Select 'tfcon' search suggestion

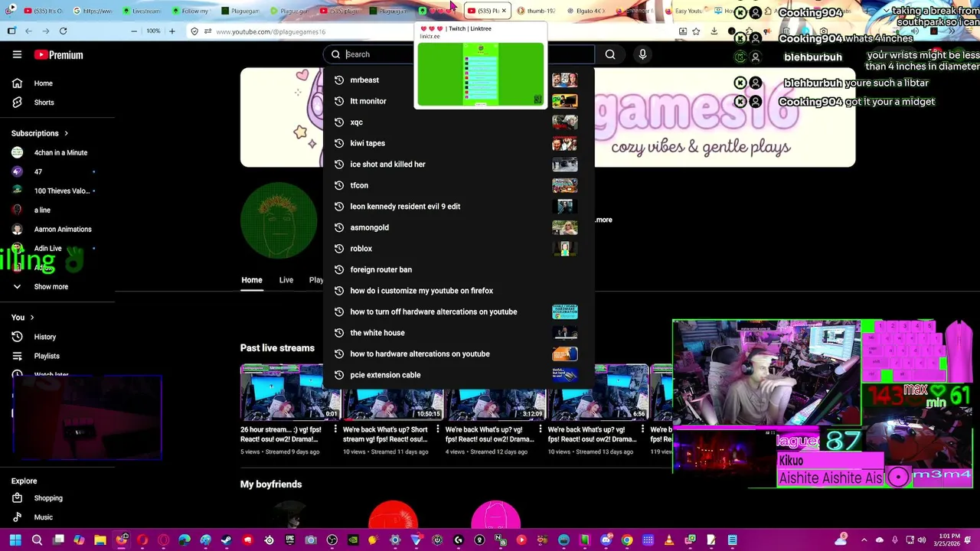[458, 185]
